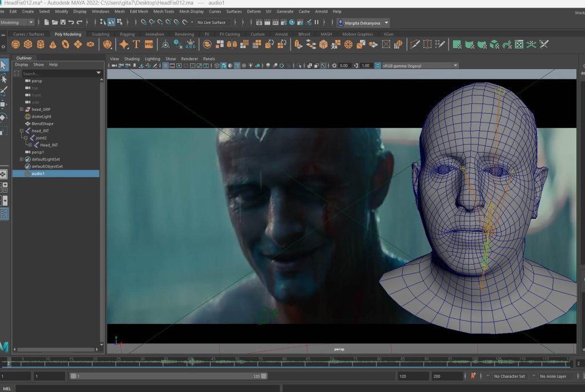
Task: Expand the defaultLightSet node
Action: [x=22, y=159]
